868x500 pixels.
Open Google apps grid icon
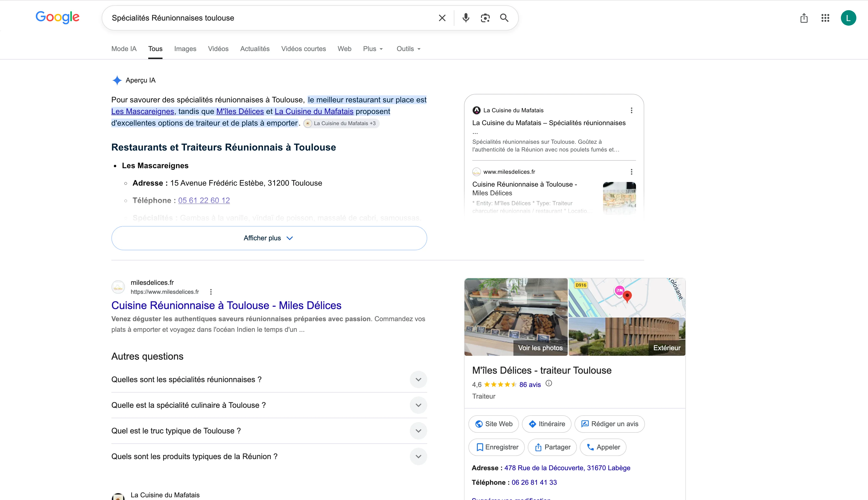tap(825, 18)
